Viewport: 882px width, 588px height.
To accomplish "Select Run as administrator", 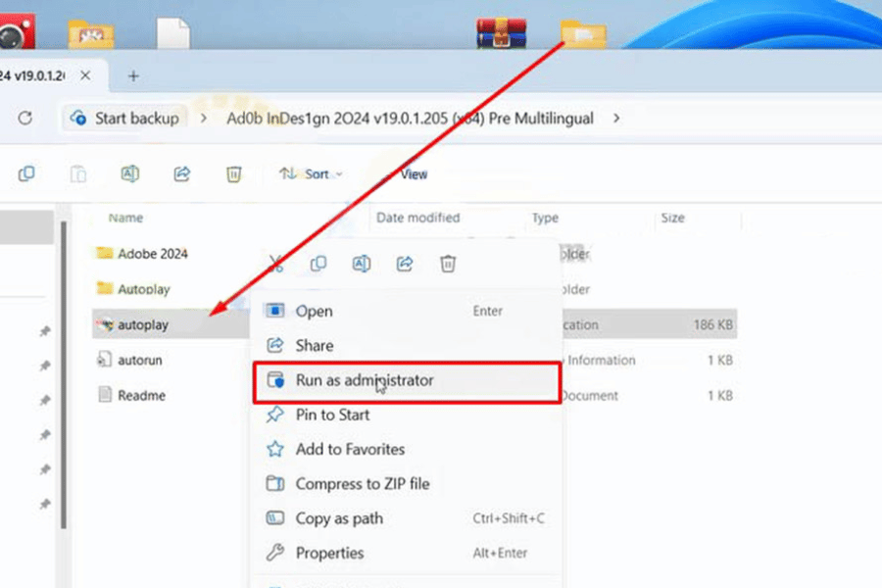I will 365,380.
